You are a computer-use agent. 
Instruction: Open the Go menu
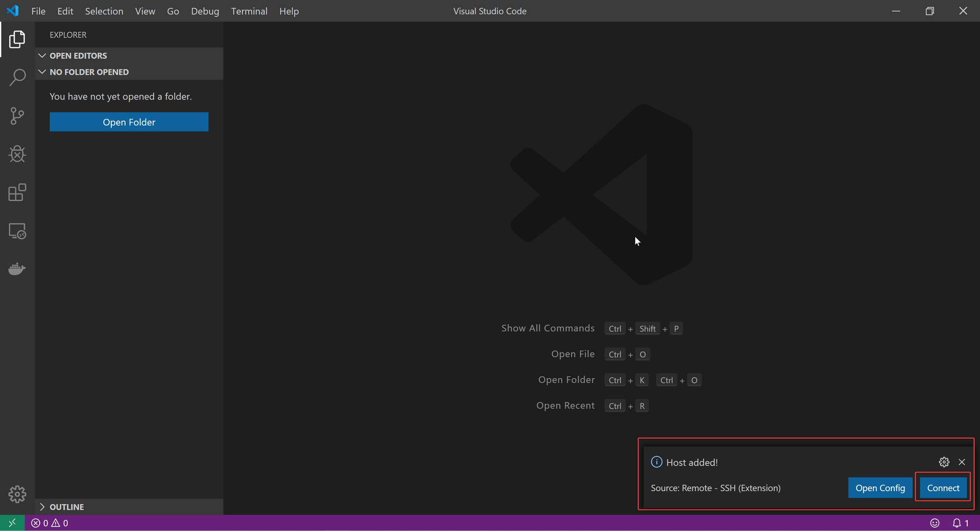click(x=173, y=11)
